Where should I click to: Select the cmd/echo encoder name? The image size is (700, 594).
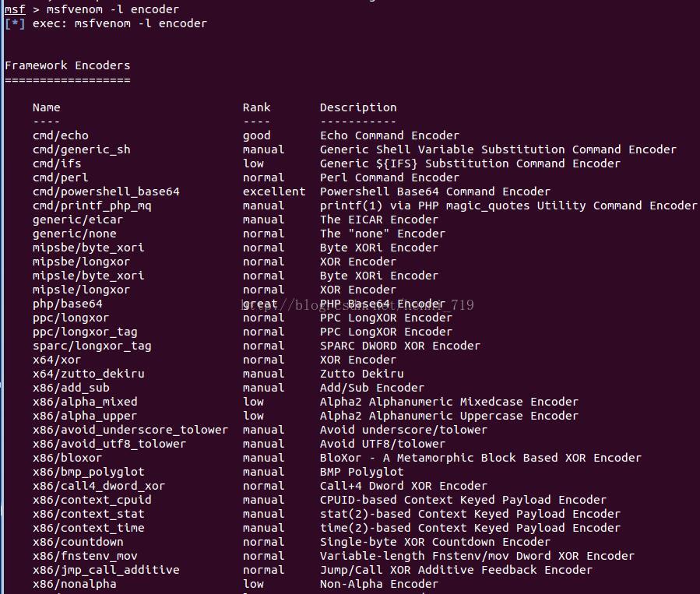(61, 135)
